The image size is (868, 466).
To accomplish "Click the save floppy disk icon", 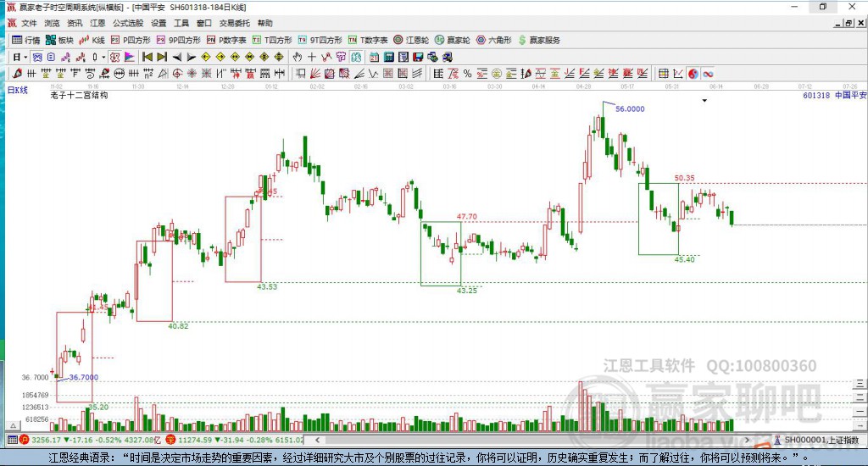I will coord(418,57).
